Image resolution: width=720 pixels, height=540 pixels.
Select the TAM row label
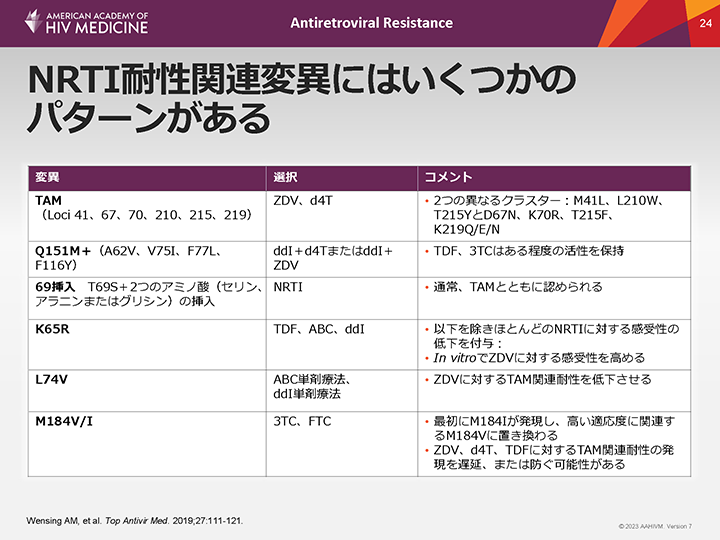pyautogui.click(x=48, y=201)
